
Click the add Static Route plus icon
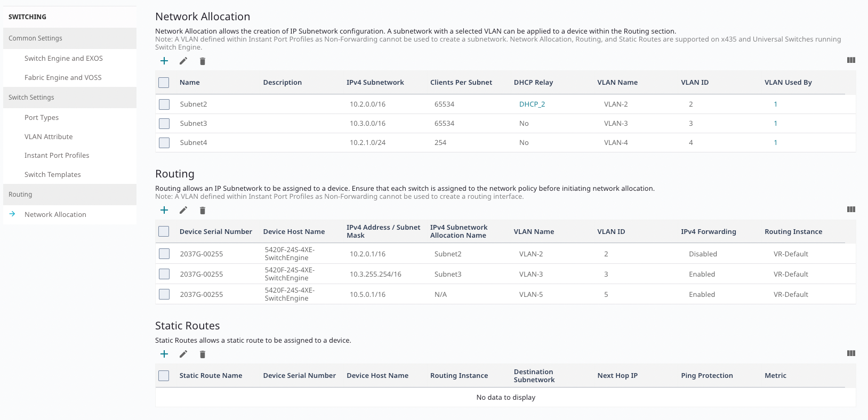164,354
